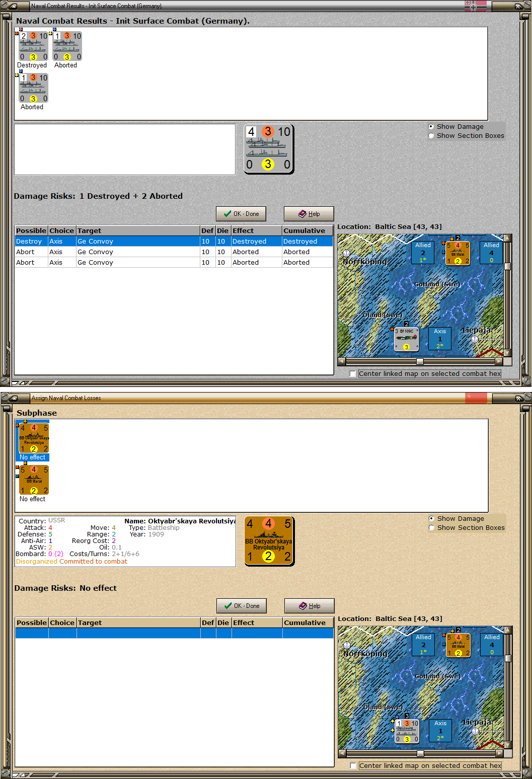Screen dimensions: 532x779
Task: Click the Allied 4 sea box on the Assign Losses map
Action: 492,645
